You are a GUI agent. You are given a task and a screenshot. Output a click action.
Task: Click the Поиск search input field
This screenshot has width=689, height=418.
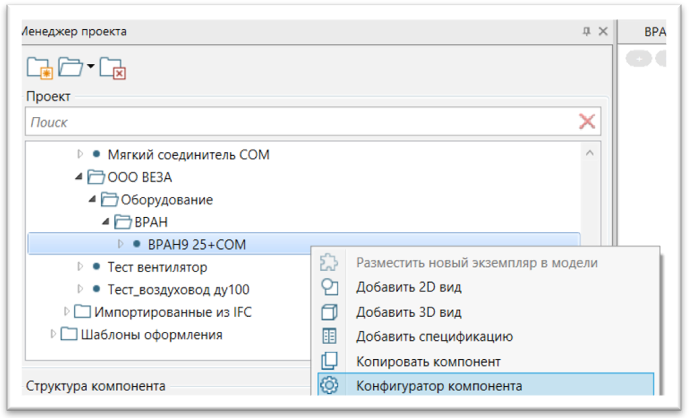300,122
